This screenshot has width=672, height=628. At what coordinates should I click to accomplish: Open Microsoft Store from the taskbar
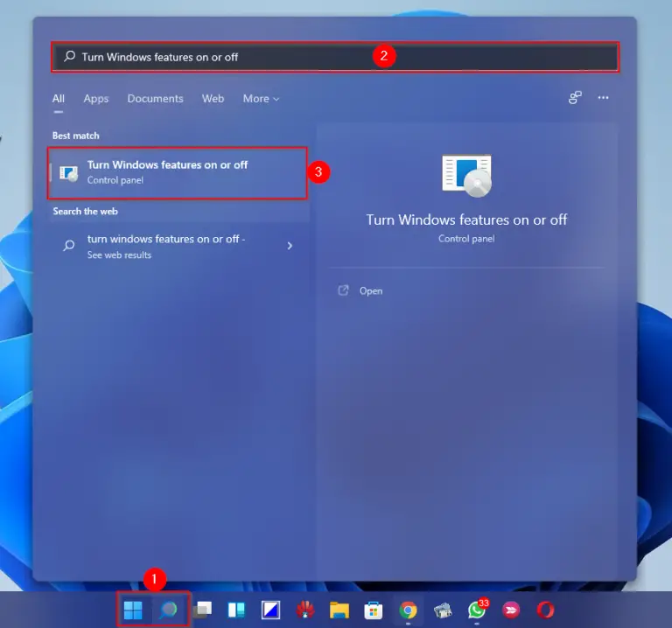(374, 611)
